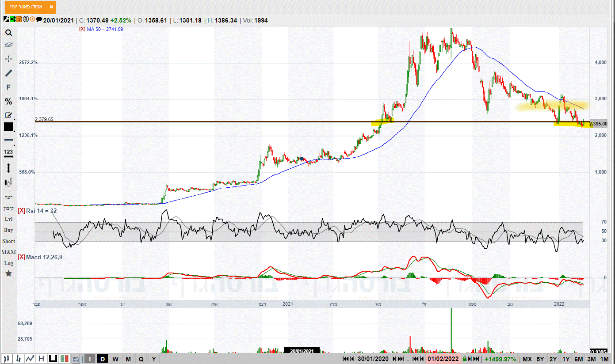
Task: Set range to 1Y
Action: [566, 359]
